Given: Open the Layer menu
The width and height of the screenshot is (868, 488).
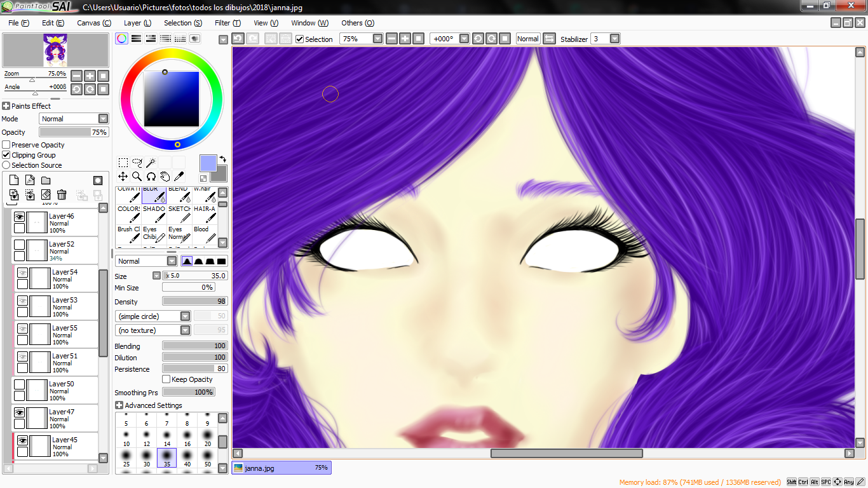Looking at the screenshot, I should [x=137, y=23].
